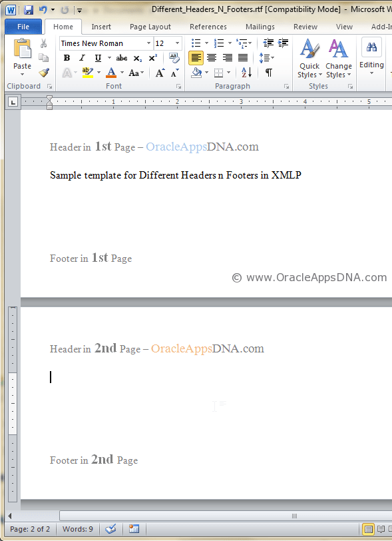Open the Editing group menu
Screen dimensions: 392x541
click(x=371, y=57)
